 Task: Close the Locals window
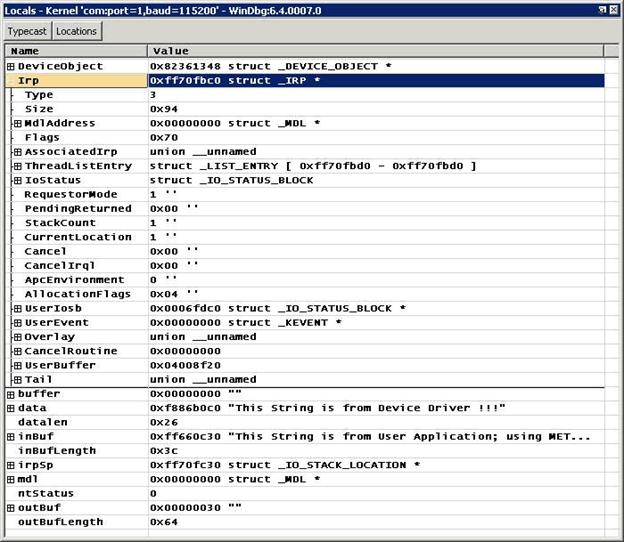614,8
